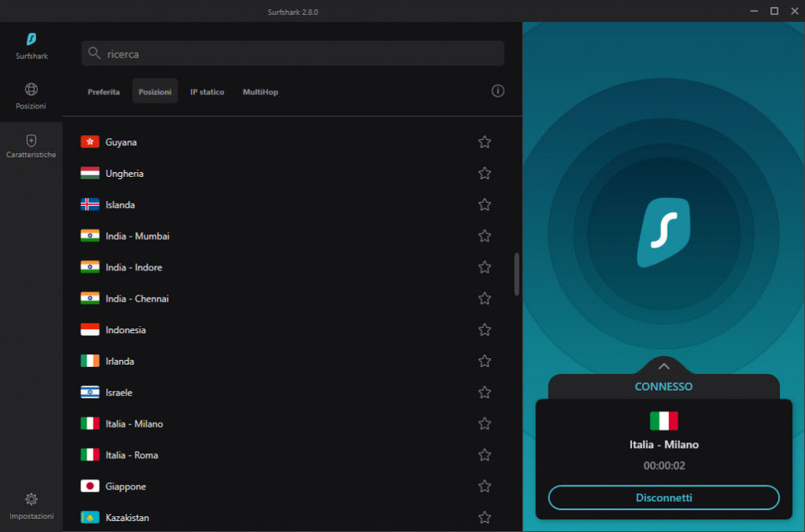Mark Giappone row star
Image resolution: width=805 pixels, height=532 pixels.
point(484,486)
